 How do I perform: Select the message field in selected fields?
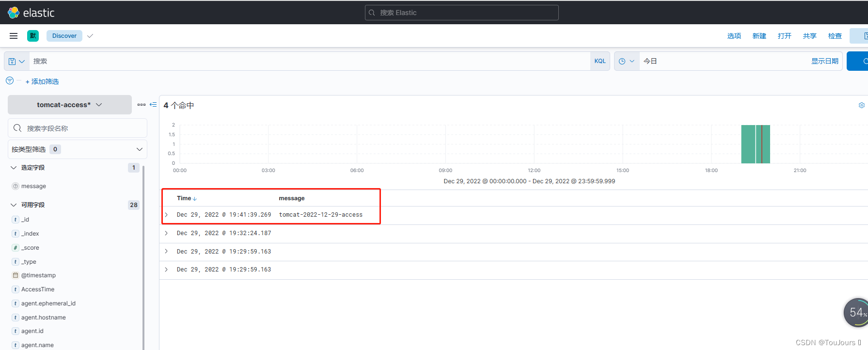[33, 186]
